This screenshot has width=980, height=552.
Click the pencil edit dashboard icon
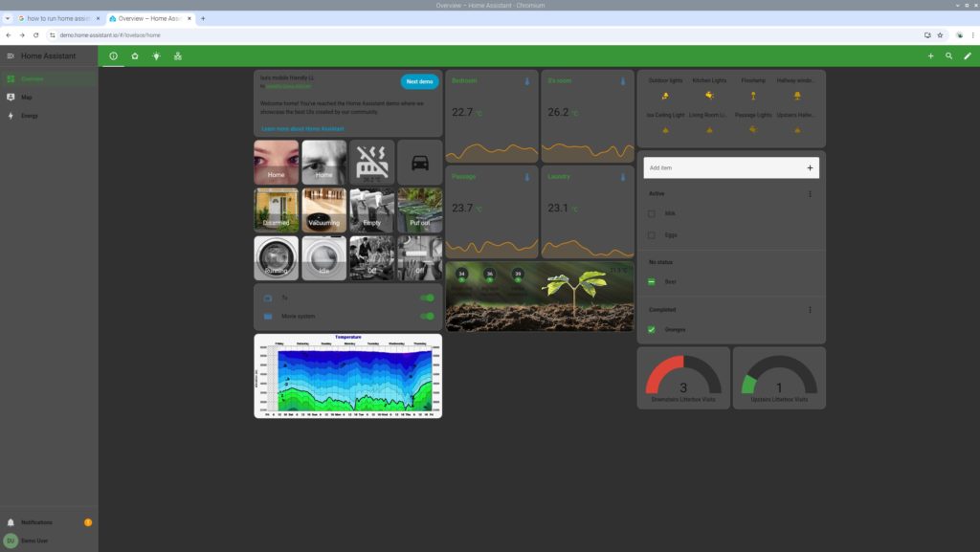(x=967, y=56)
